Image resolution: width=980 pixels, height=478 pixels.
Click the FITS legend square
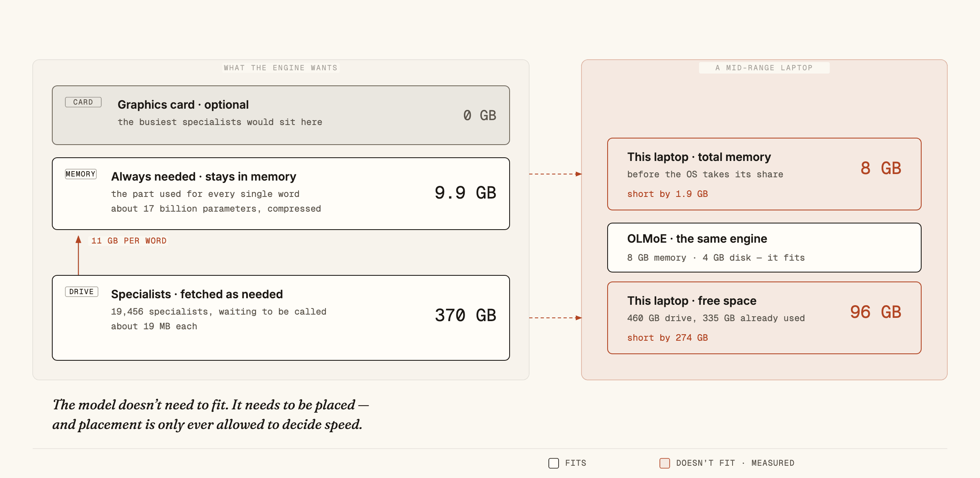click(x=554, y=463)
